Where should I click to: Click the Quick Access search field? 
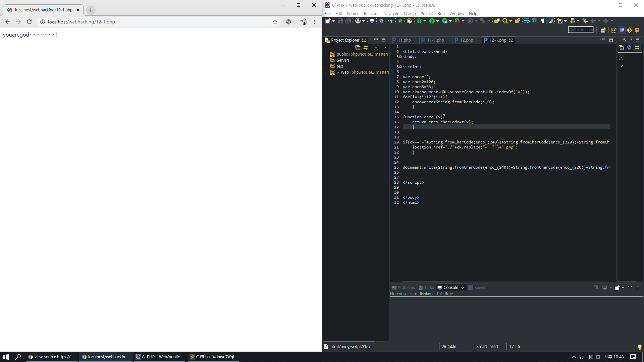pos(581,30)
